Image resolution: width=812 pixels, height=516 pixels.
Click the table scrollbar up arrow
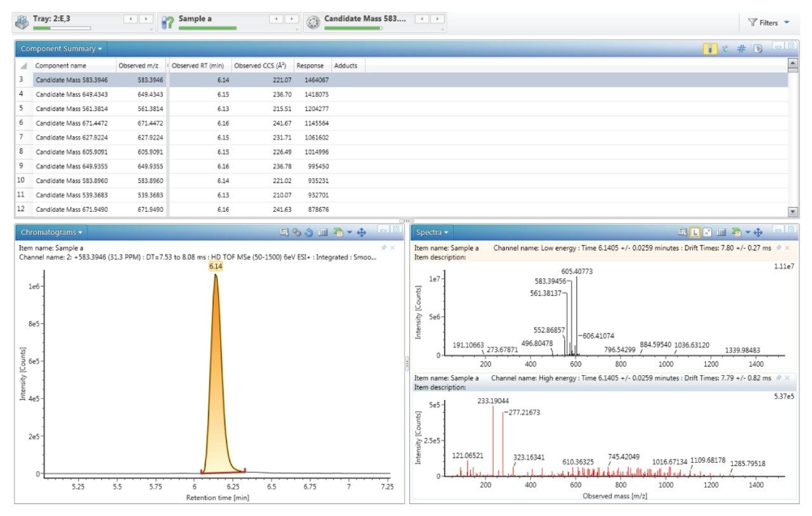(x=792, y=63)
